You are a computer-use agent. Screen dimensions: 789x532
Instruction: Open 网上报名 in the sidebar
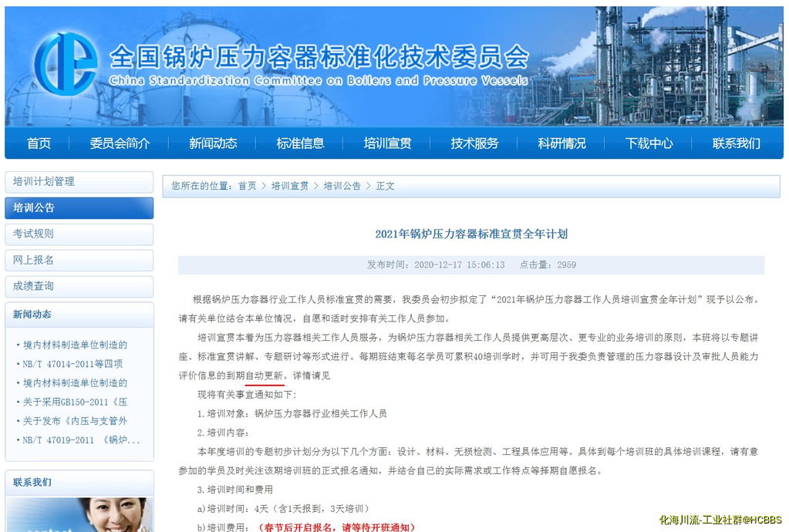(x=79, y=261)
